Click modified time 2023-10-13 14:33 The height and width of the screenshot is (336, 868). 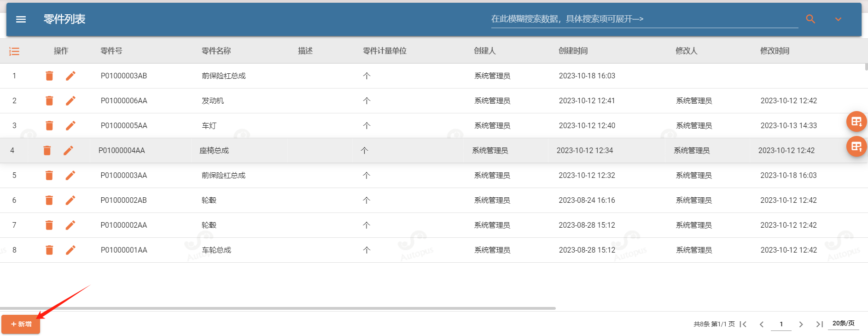789,125
